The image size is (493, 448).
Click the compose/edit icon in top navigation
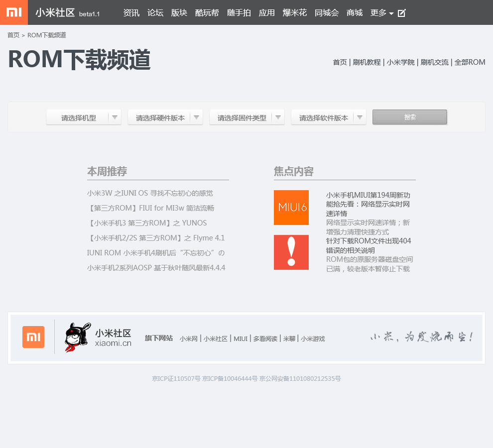click(401, 13)
